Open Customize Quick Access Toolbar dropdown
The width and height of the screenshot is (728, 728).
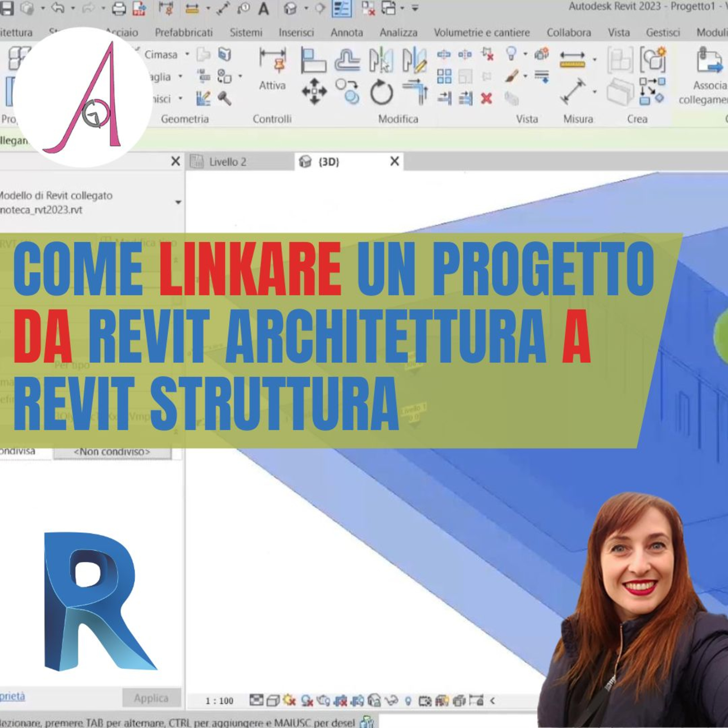click(415, 8)
